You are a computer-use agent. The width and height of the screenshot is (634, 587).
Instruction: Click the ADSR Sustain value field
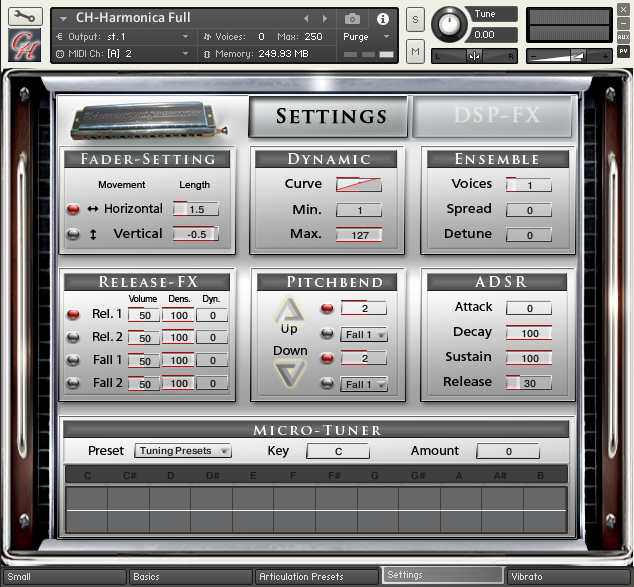pyautogui.click(x=529, y=358)
